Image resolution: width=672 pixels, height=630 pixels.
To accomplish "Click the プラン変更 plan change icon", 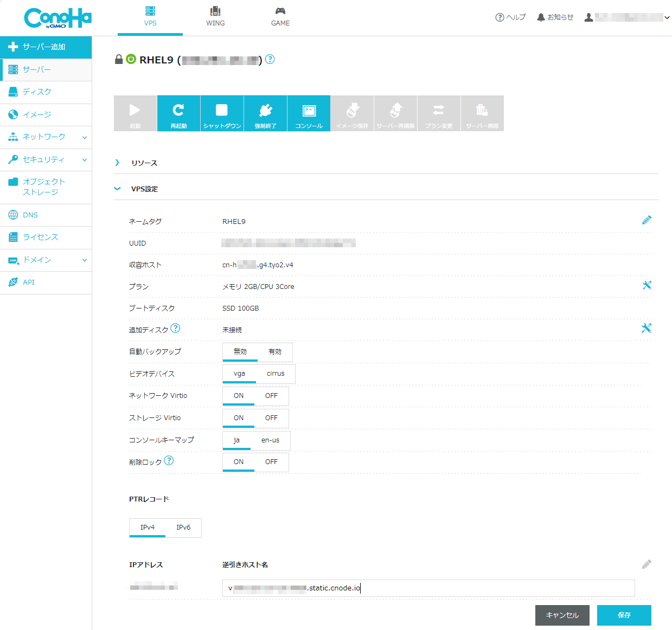I will click(439, 113).
